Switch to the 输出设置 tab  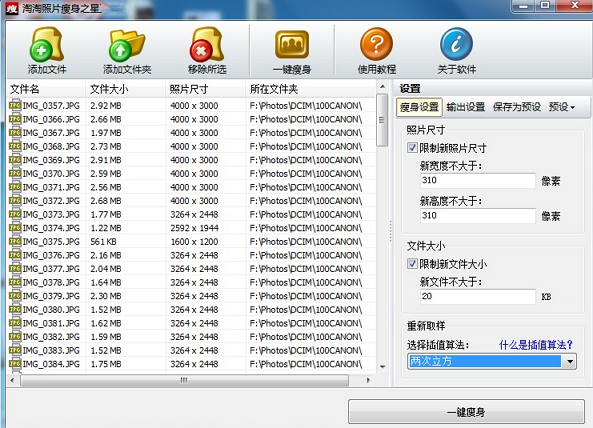(466, 107)
